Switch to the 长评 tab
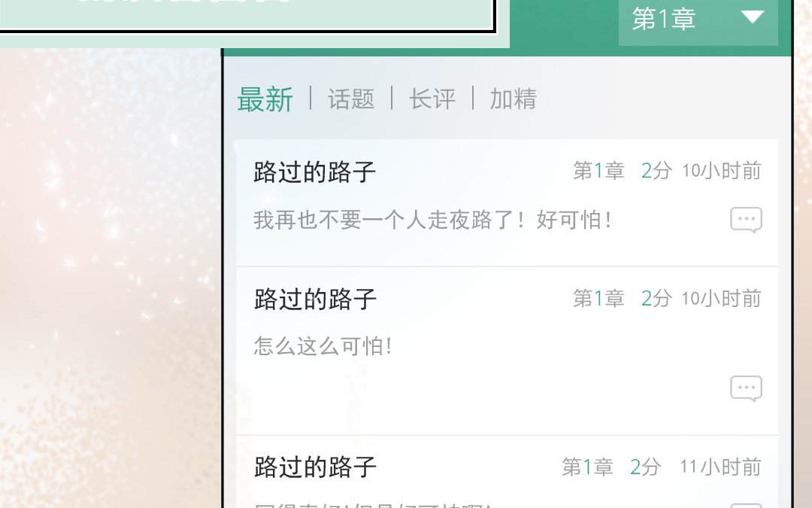Screen dimensions: 812x508 coord(432,99)
